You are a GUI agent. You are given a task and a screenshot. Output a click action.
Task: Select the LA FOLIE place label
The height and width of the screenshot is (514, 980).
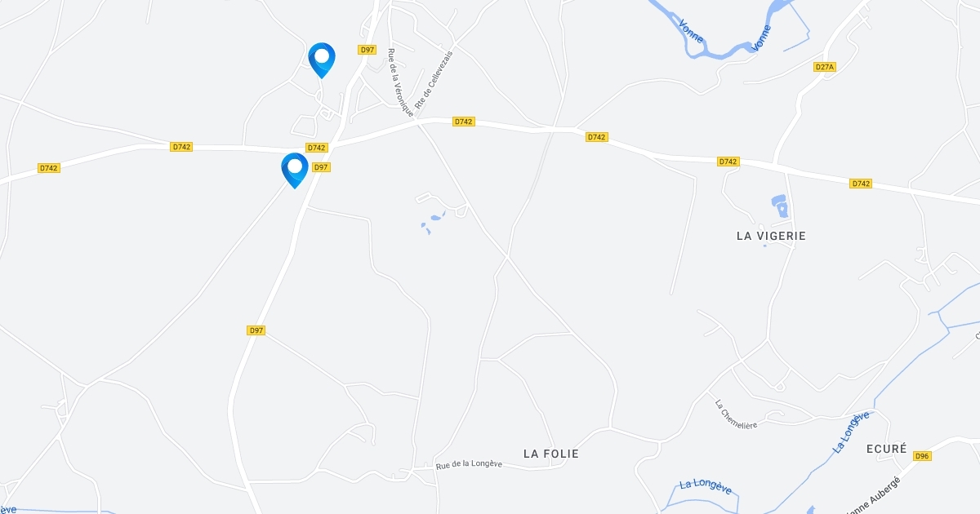pyautogui.click(x=551, y=454)
